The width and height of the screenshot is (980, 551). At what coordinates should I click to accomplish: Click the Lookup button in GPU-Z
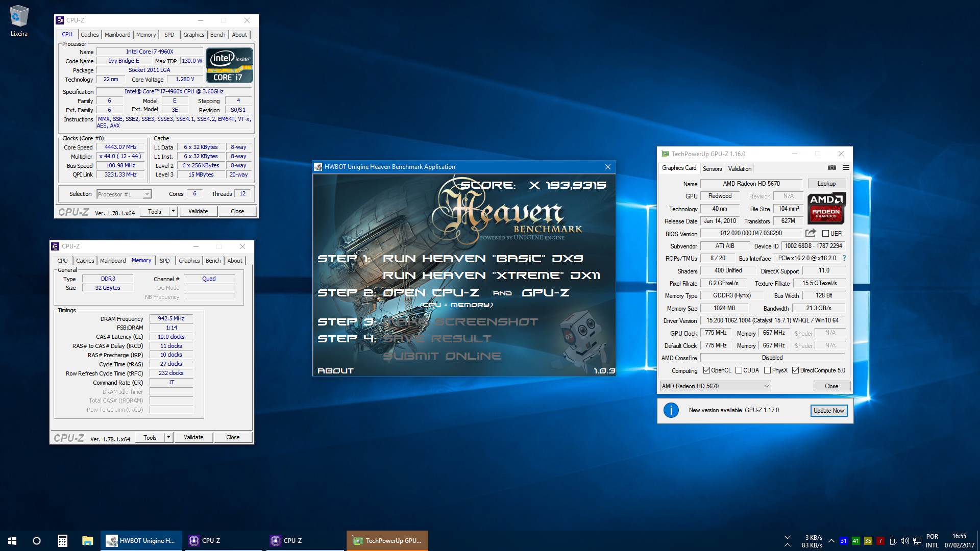(826, 184)
